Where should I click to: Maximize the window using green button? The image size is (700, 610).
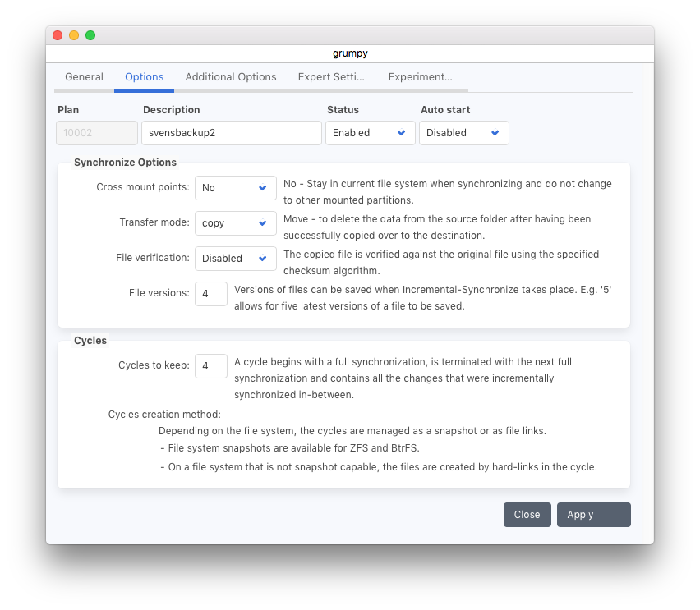coord(90,35)
